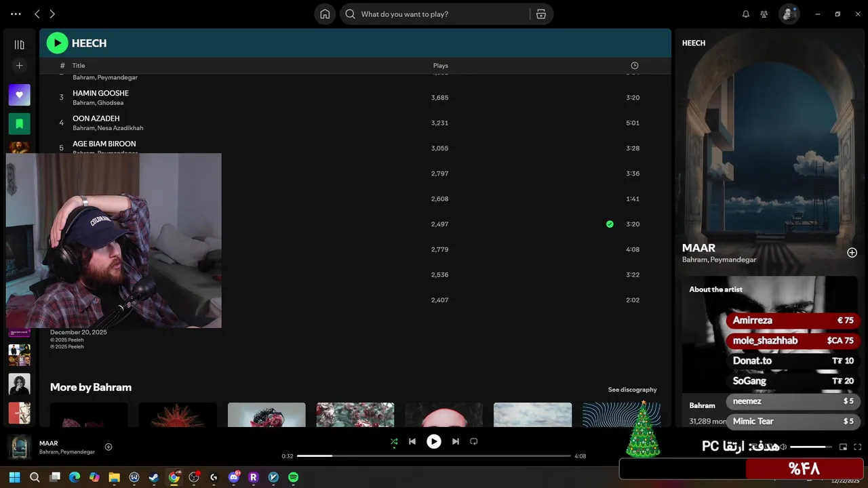Click the 2,779 plays row

point(355,249)
